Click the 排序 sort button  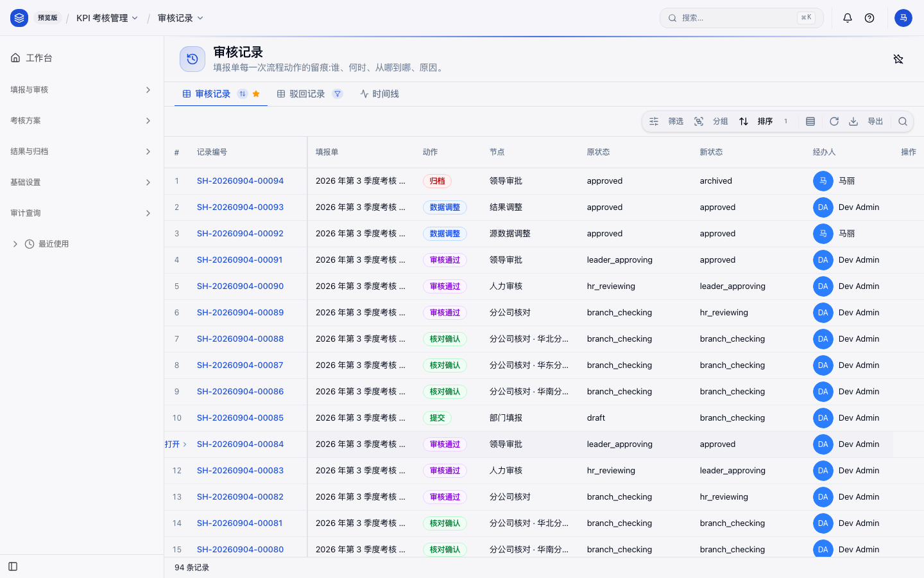coord(764,121)
